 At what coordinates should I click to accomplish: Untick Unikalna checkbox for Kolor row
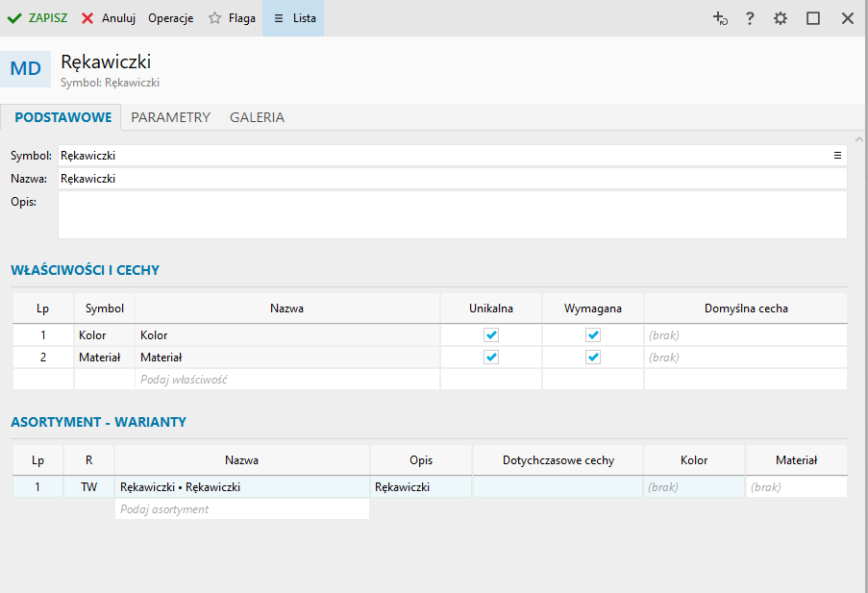491,335
